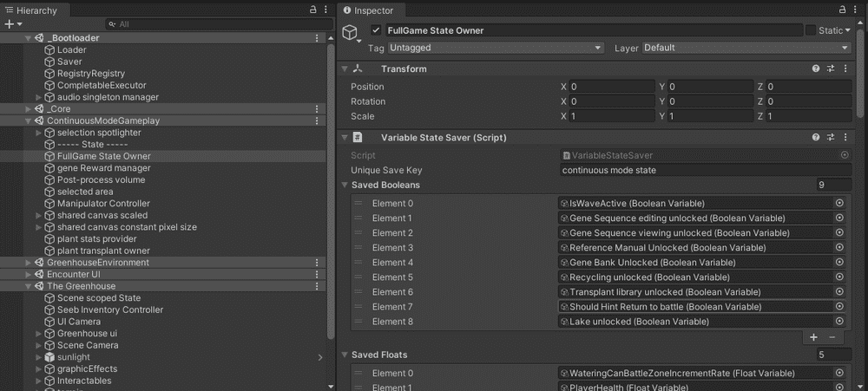Switch to the Inspector tab
The image size is (868, 391).
pyautogui.click(x=372, y=10)
